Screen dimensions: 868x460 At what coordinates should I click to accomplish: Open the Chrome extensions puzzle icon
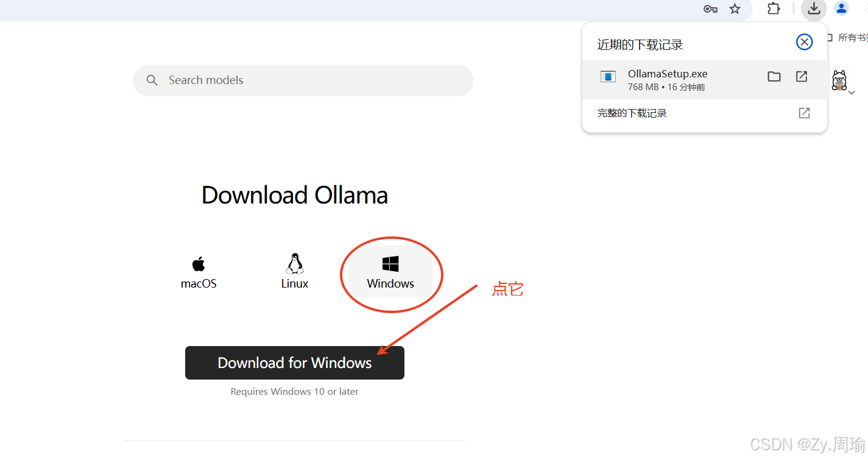(x=774, y=9)
